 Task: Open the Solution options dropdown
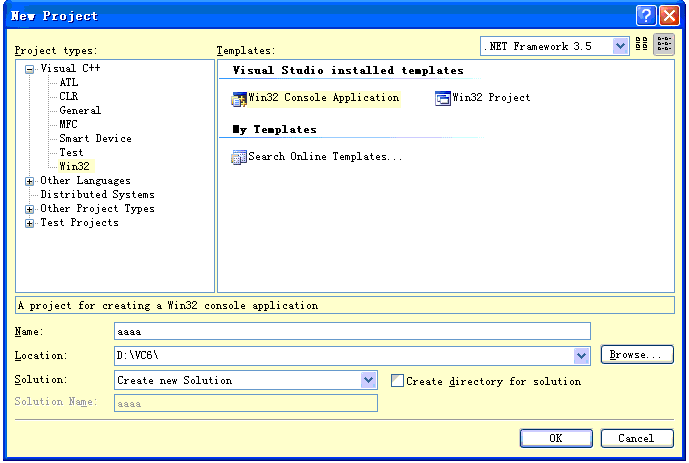(368, 381)
